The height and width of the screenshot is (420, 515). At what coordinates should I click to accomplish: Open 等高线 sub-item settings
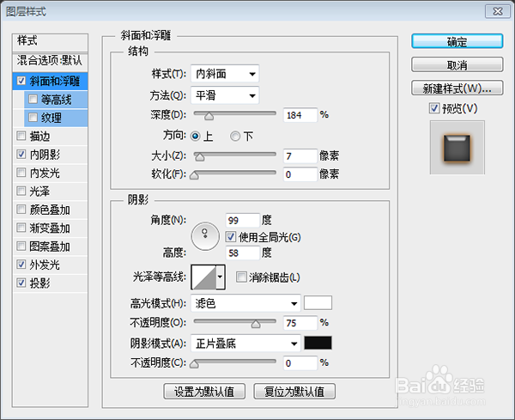click(56, 100)
